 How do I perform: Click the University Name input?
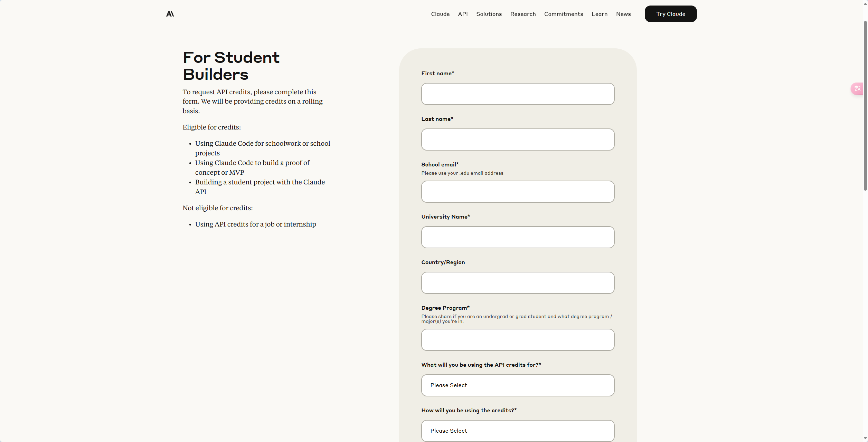pos(518,237)
